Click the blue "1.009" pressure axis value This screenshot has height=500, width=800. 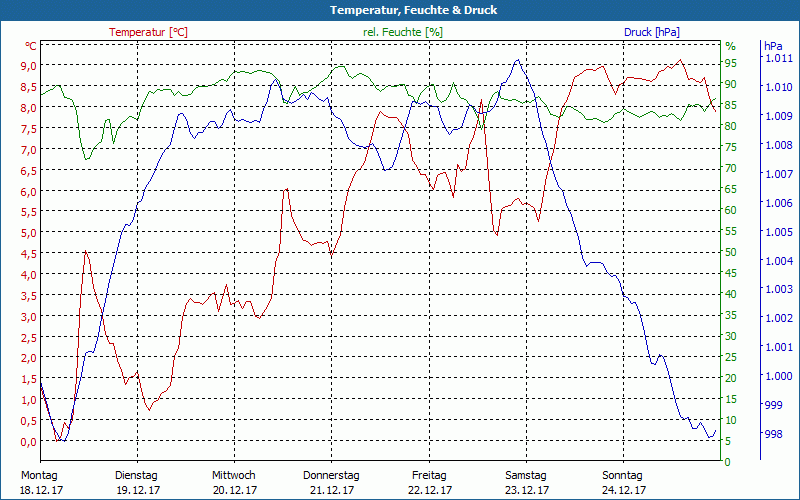pos(779,116)
